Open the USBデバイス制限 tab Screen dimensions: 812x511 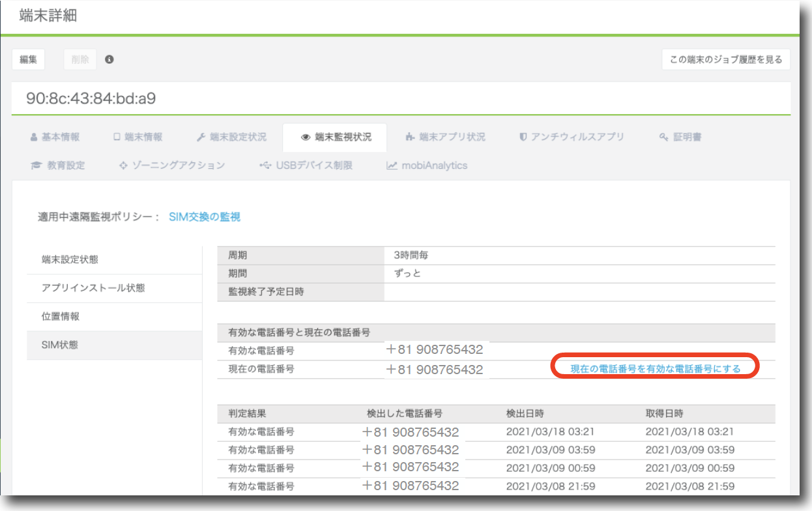point(306,166)
